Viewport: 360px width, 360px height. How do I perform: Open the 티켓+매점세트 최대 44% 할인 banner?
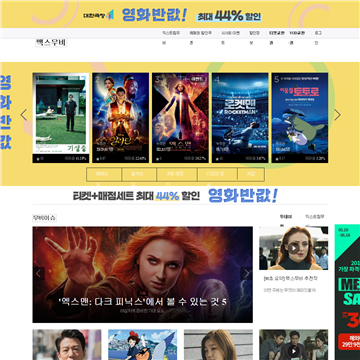[176, 196]
